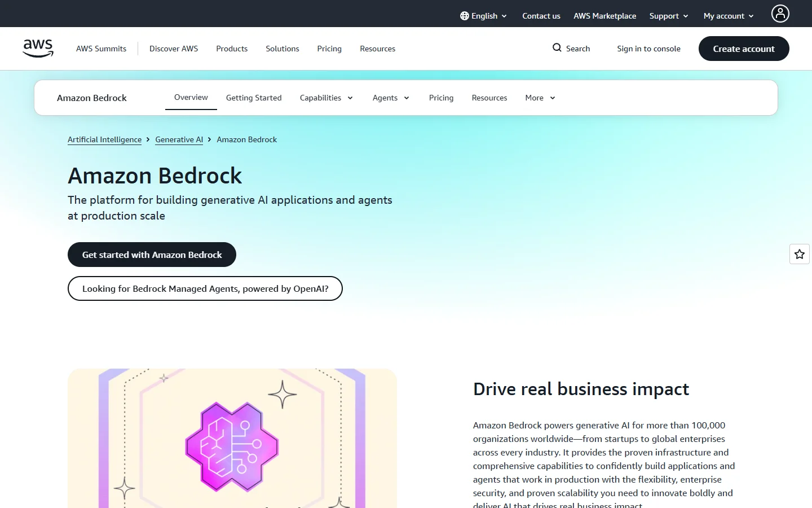Open the Products menu
The image size is (812, 508).
[232, 49]
